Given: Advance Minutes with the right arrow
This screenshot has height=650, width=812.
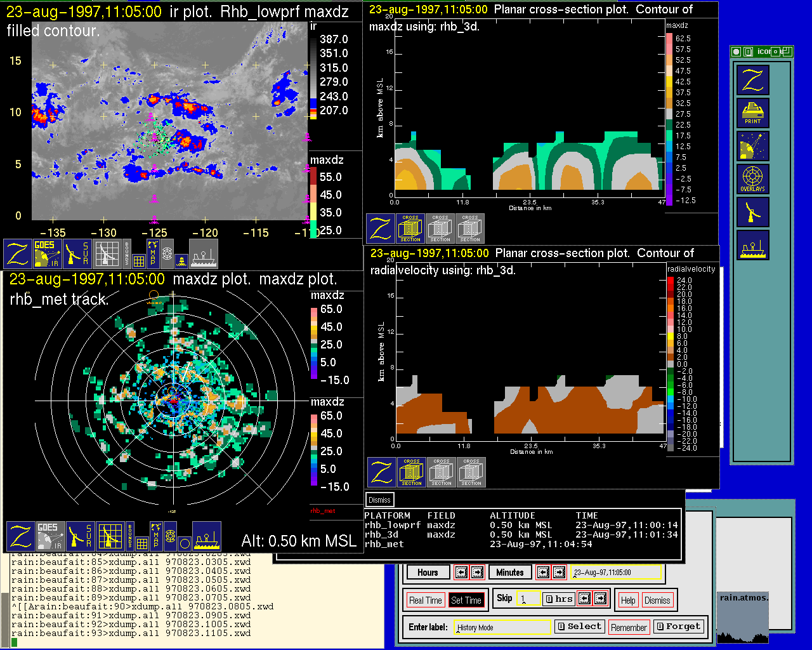Looking at the screenshot, I should pyautogui.click(x=559, y=572).
